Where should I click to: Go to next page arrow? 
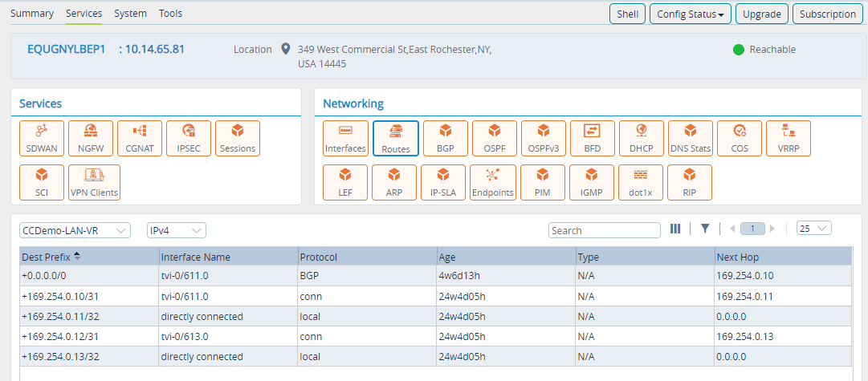pos(772,229)
